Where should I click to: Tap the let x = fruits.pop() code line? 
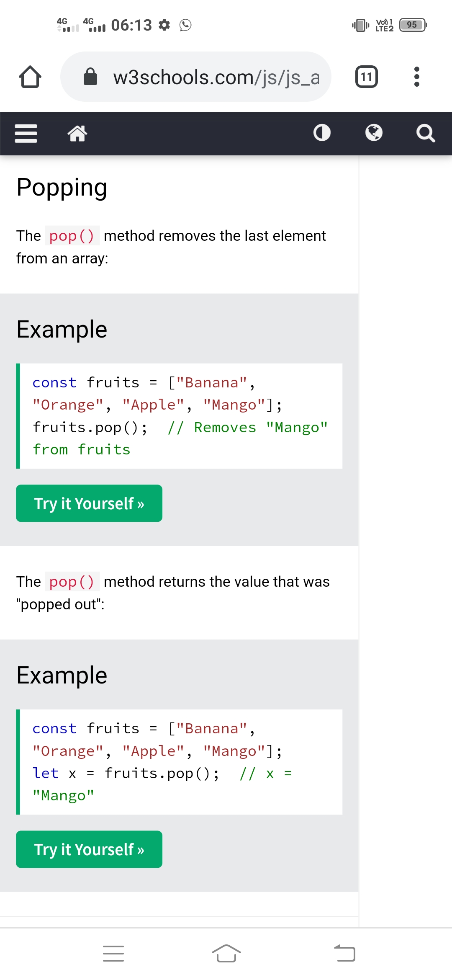[x=126, y=774]
